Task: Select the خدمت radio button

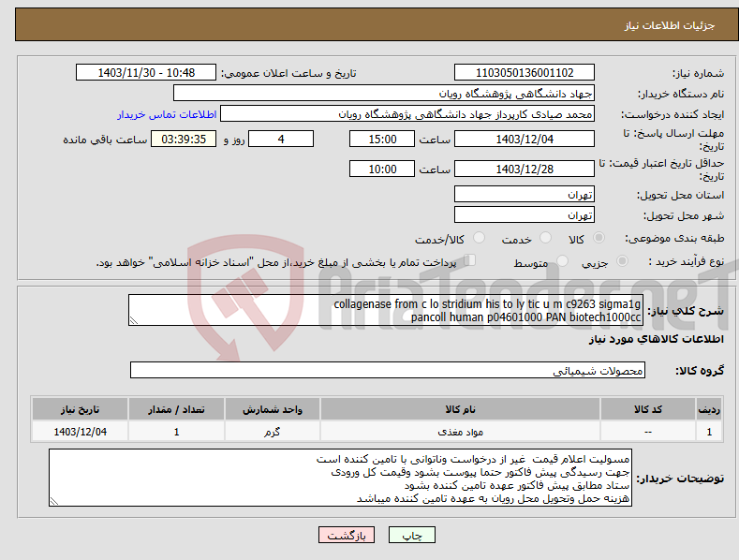Action: 545,238
